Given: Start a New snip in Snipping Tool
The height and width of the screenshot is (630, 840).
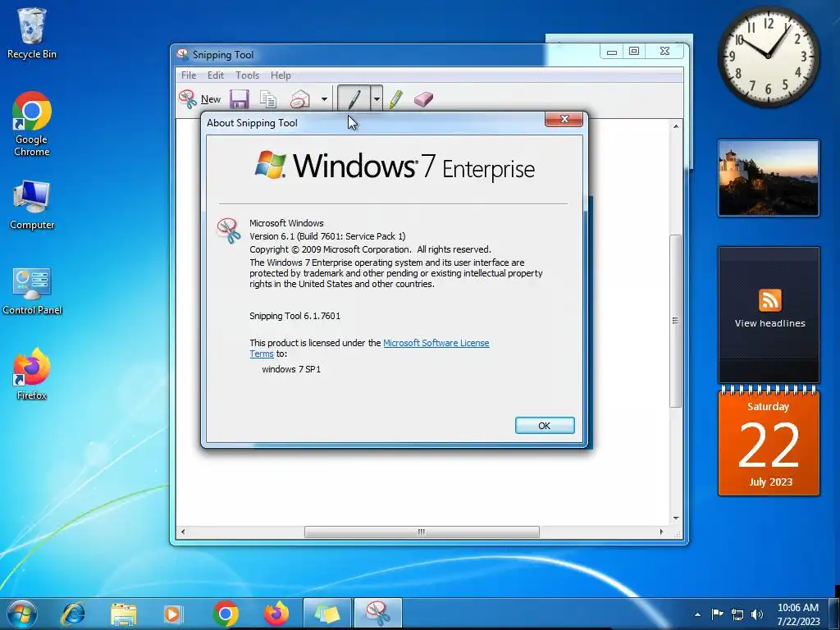Looking at the screenshot, I should click(x=200, y=99).
